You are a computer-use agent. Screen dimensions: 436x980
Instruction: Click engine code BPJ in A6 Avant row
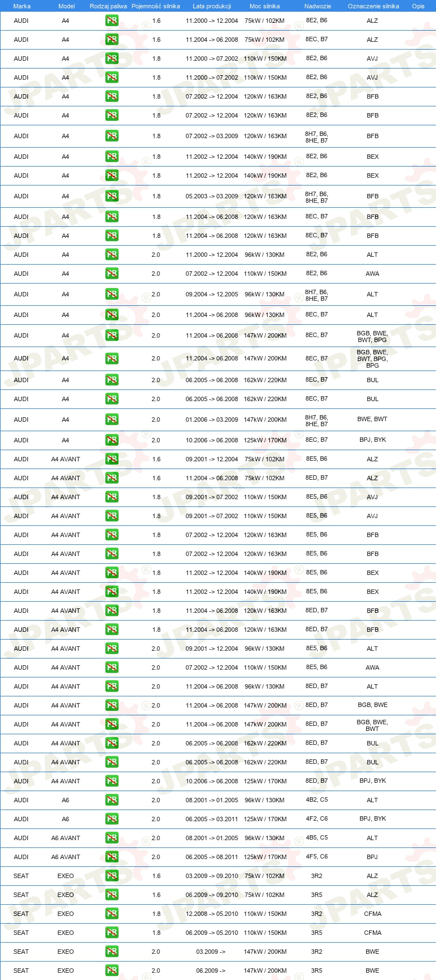coord(372,857)
